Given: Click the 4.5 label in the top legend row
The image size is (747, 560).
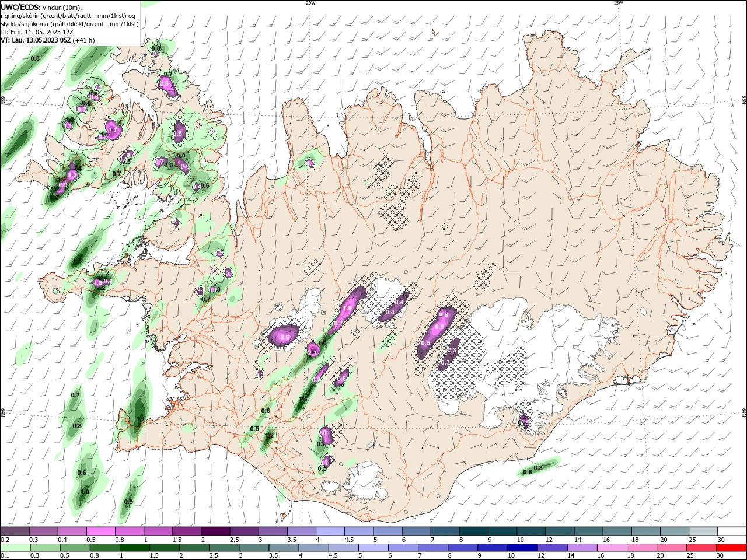Looking at the screenshot, I should point(349,540).
